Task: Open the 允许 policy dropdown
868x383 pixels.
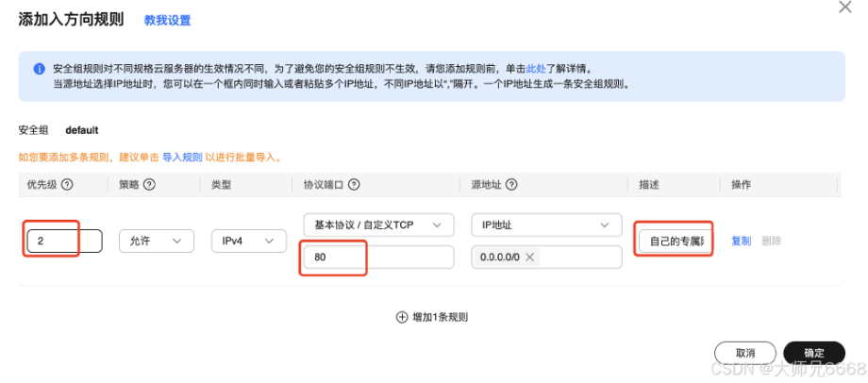Action: [156, 241]
